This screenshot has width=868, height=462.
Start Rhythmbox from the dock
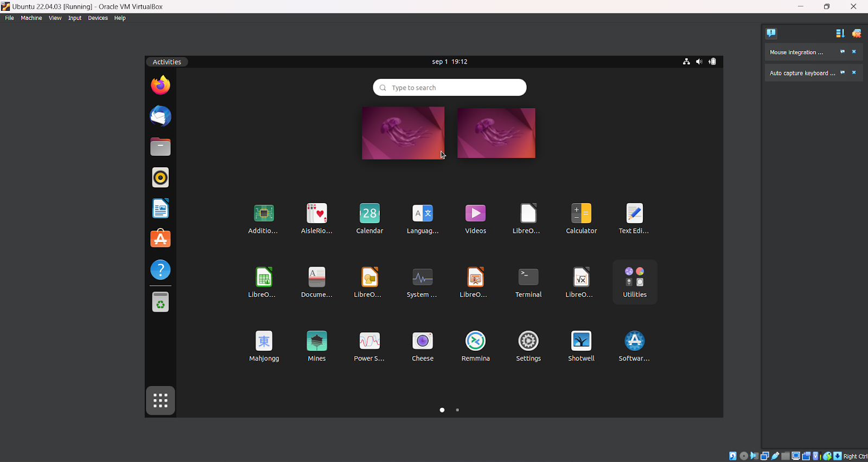click(x=161, y=178)
